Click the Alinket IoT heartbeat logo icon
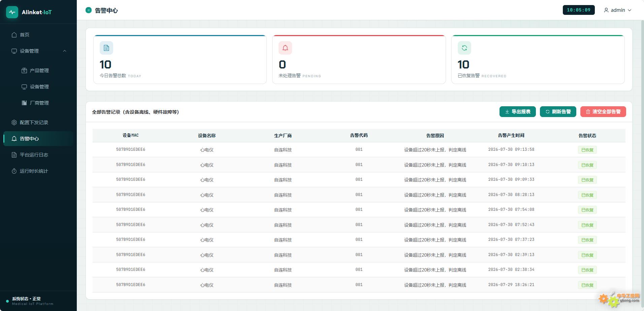This screenshot has height=311, width=644. pos(12,12)
